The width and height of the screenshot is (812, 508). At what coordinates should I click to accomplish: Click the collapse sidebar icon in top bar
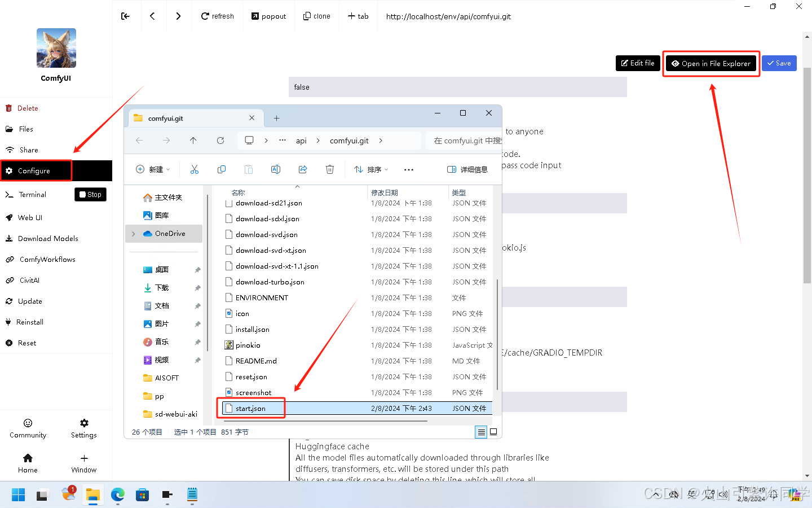pos(125,16)
